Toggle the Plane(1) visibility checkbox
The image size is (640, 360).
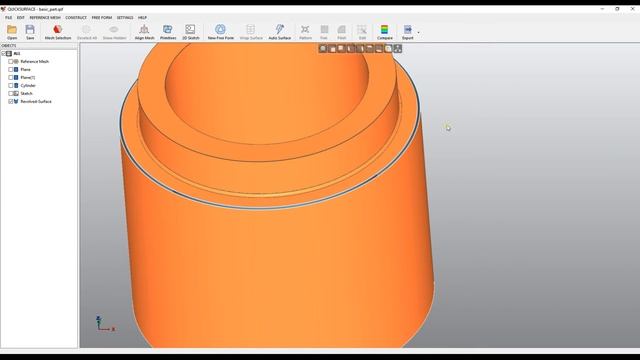point(11,77)
